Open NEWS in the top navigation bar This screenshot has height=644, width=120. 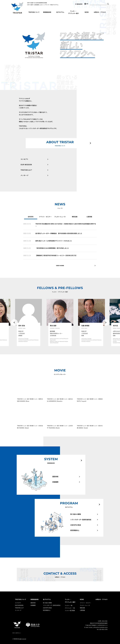[86, 12]
